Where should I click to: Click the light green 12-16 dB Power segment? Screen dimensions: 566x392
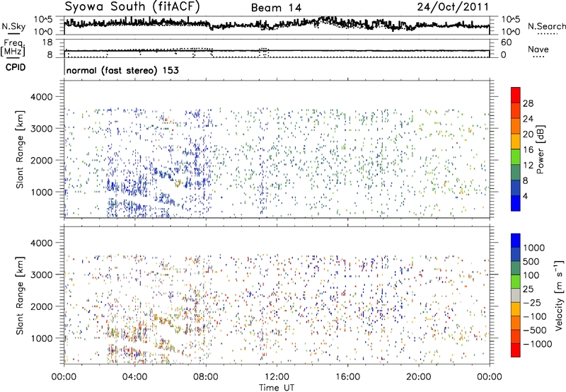click(516, 156)
